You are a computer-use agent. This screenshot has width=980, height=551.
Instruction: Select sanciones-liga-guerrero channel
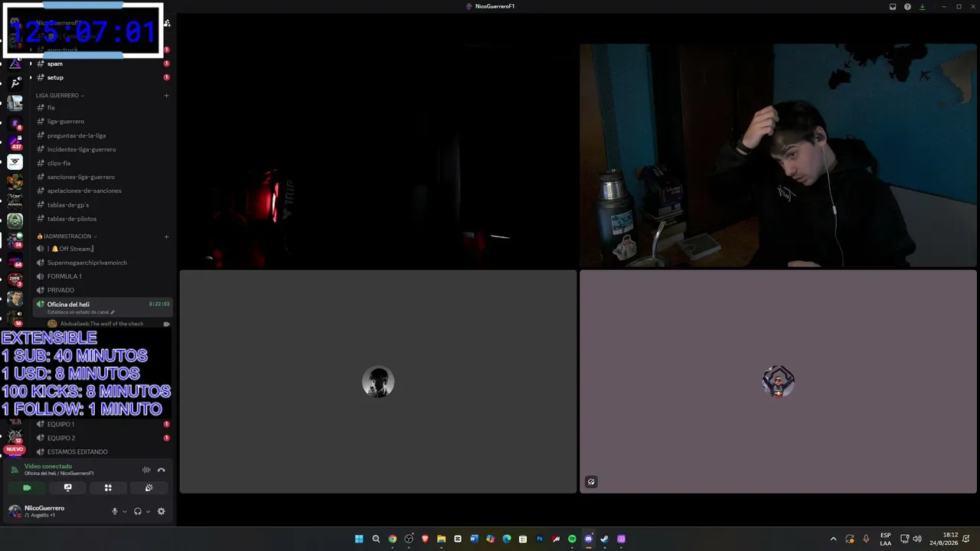101,177
